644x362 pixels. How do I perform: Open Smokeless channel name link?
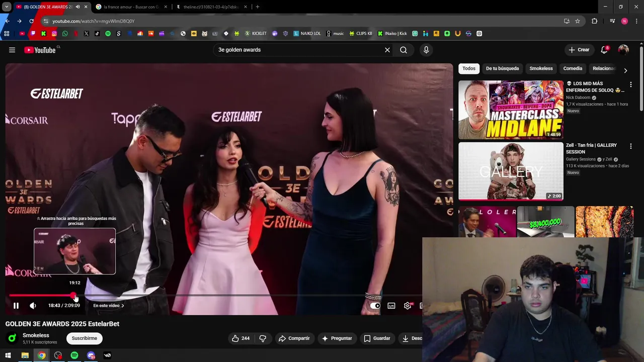(x=36, y=335)
